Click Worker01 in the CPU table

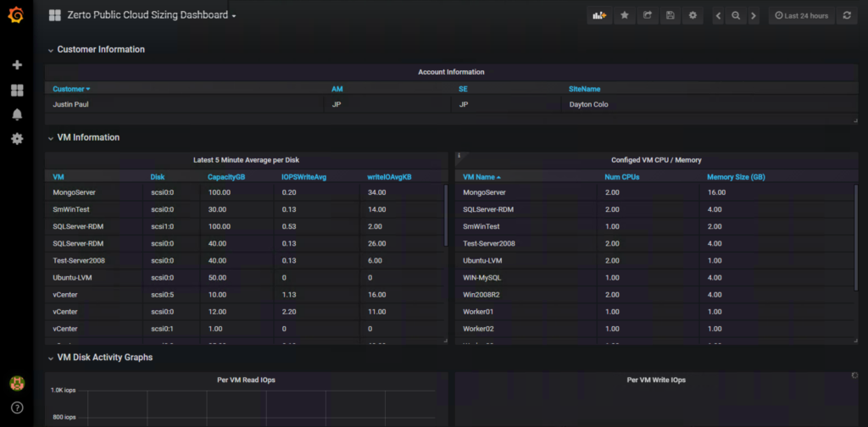pyautogui.click(x=478, y=312)
